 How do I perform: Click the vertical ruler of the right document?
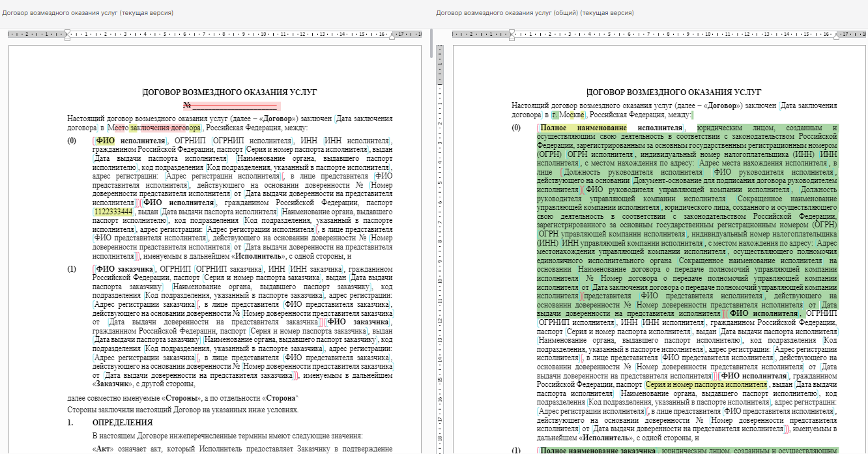coord(439,249)
